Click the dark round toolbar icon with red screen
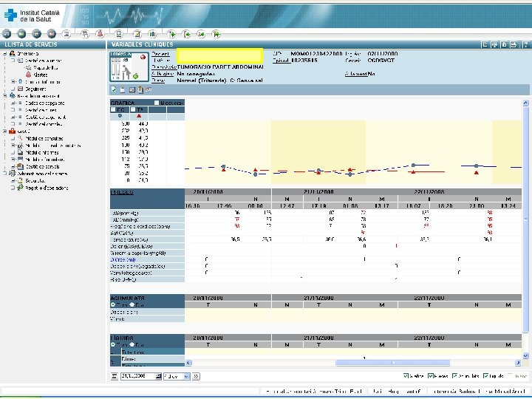 coord(52,33)
